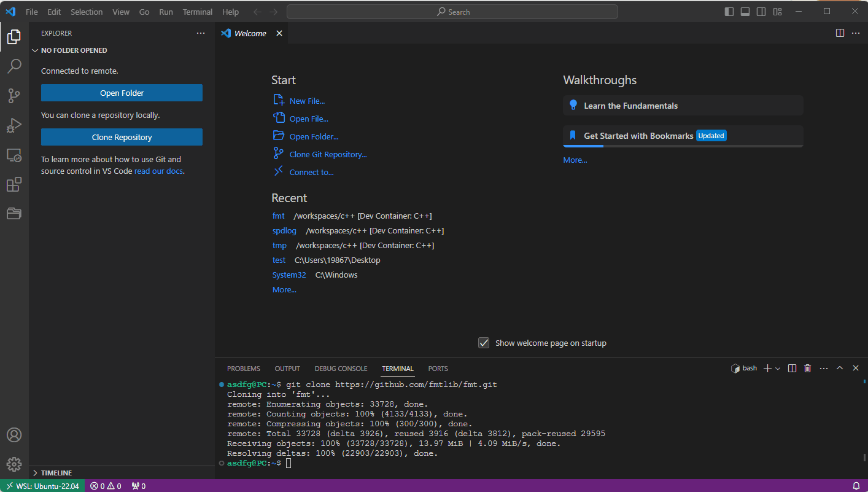
Task: Click the Clone Repository button
Action: (121, 137)
